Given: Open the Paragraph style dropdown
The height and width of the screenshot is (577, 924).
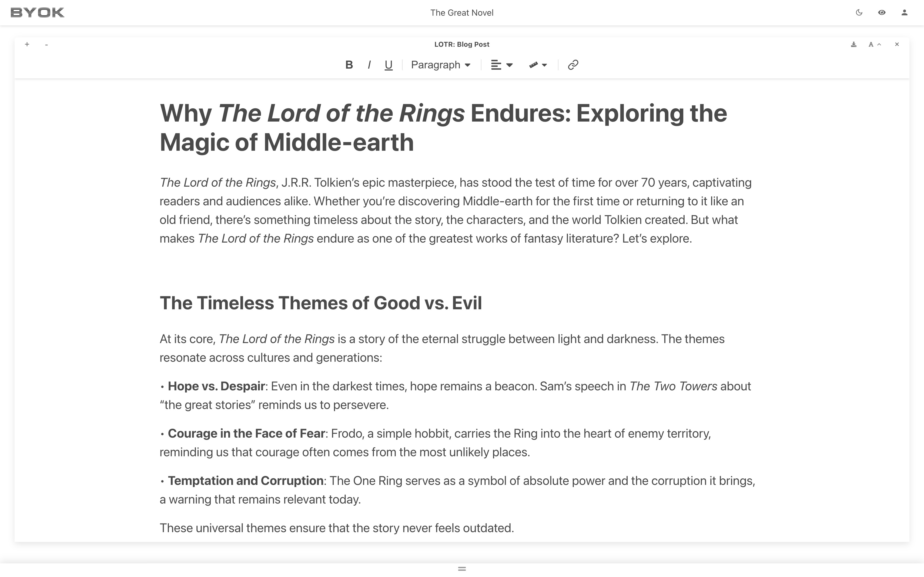Looking at the screenshot, I should click(x=440, y=65).
